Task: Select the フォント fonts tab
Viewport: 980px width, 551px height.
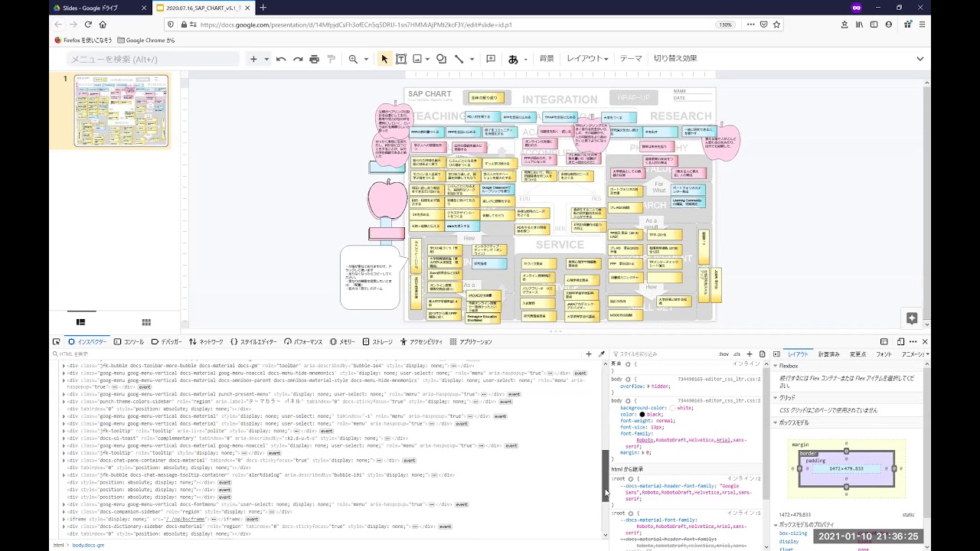Action: (x=884, y=354)
